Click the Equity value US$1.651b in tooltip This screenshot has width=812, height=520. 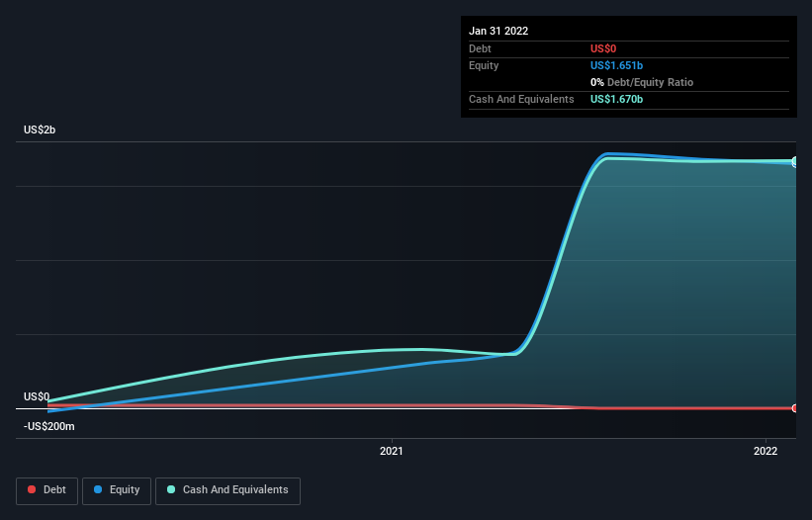tap(616, 65)
